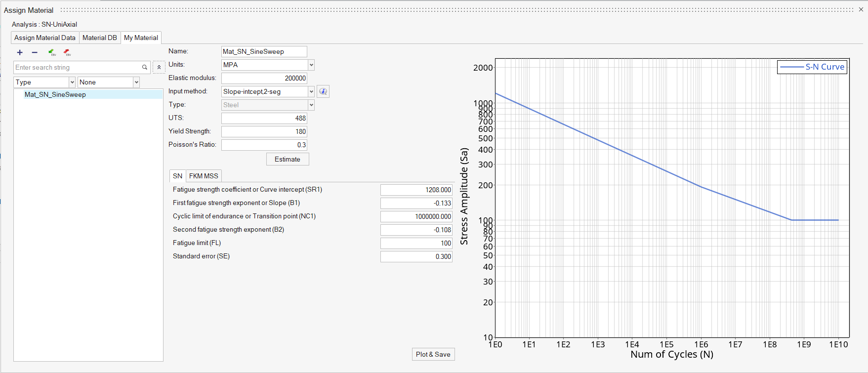Select the My Material tab
868x373 pixels.
point(141,38)
